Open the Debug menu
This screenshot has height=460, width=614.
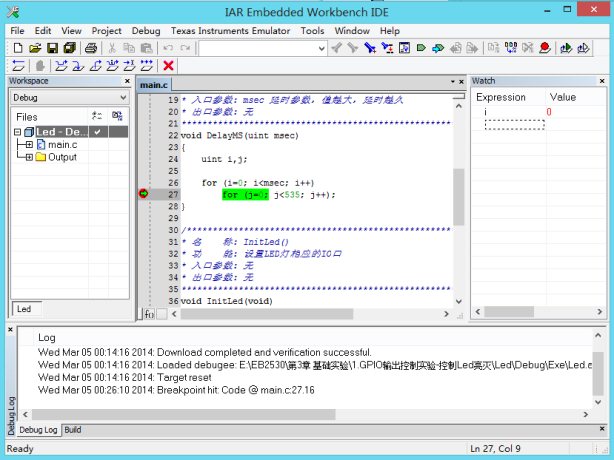[x=146, y=31]
